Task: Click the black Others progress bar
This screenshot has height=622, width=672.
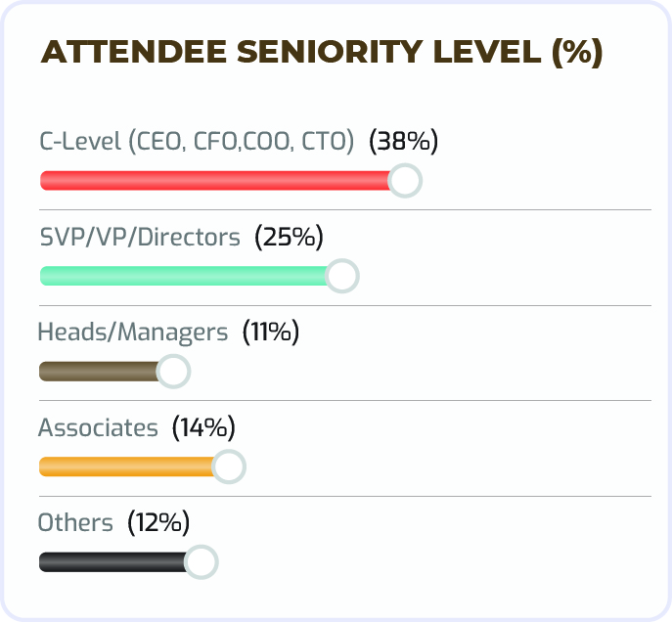Action: click(x=112, y=562)
